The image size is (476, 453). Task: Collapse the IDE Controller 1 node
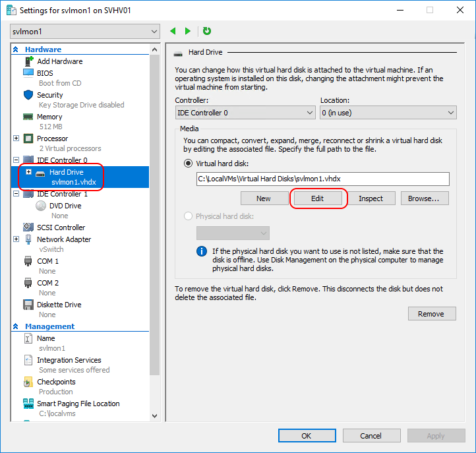coord(16,194)
